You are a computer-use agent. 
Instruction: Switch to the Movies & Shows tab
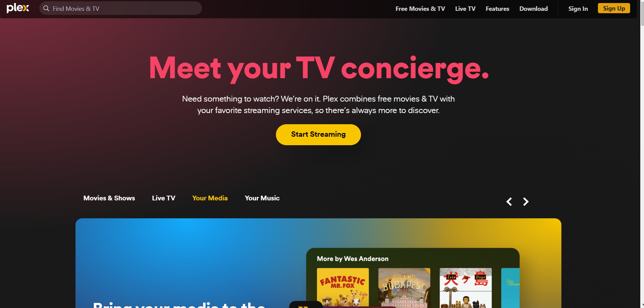(x=109, y=198)
